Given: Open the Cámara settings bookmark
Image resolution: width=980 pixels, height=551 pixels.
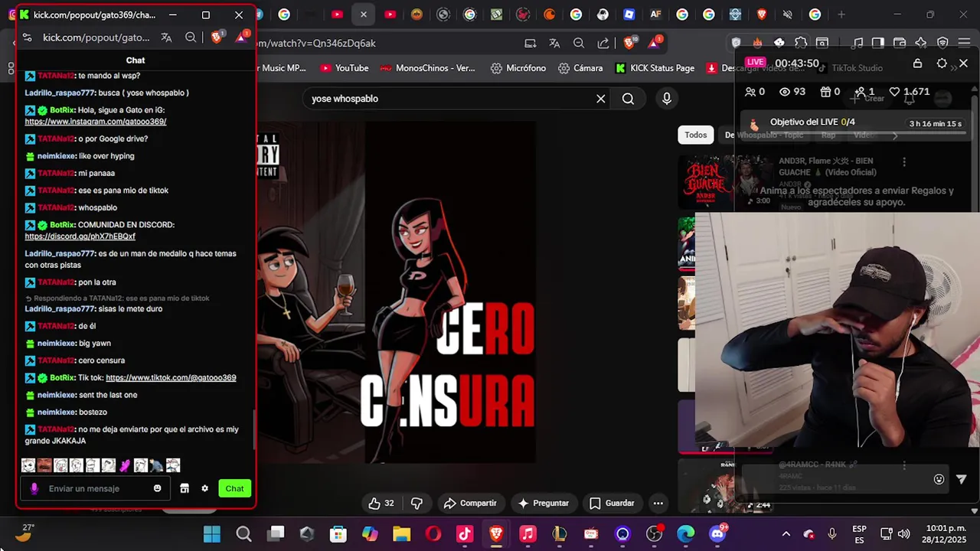Looking at the screenshot, I should (580, 68).
